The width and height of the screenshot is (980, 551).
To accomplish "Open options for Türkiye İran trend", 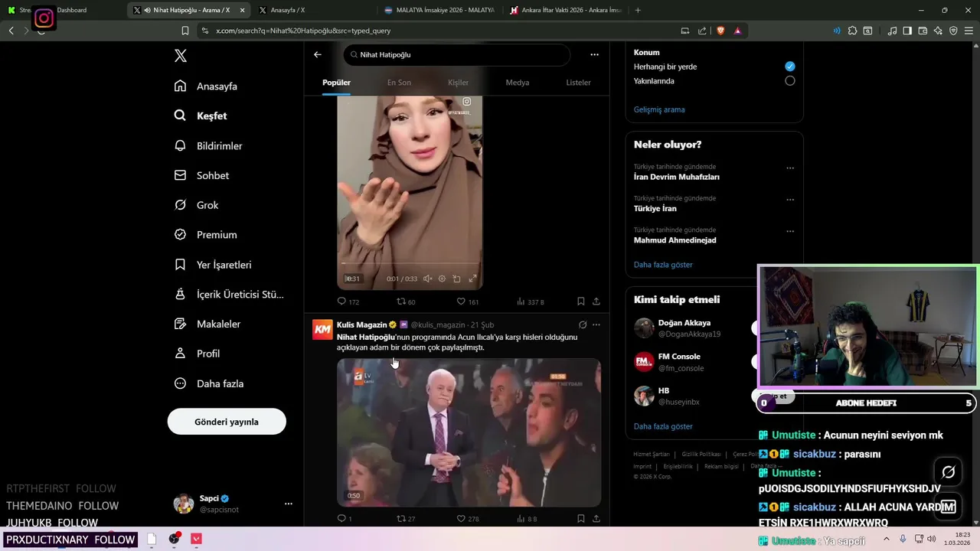I will pos(790,200).
